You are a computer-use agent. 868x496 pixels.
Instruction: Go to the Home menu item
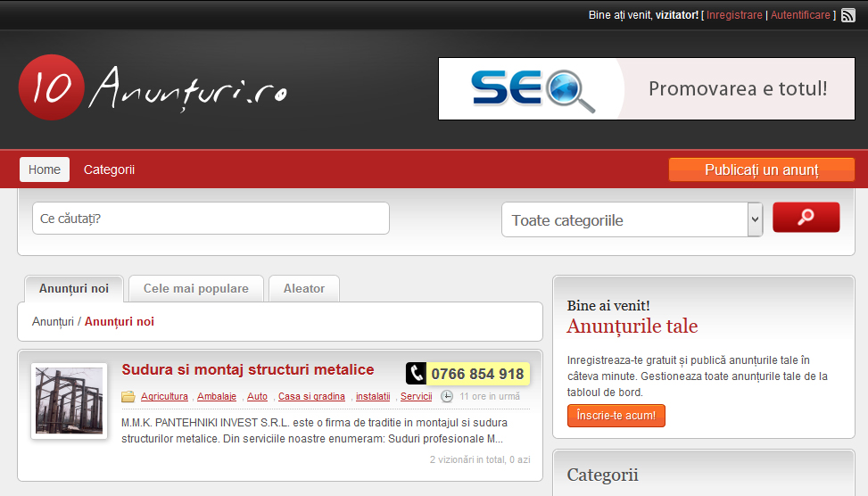coord(45,169)
